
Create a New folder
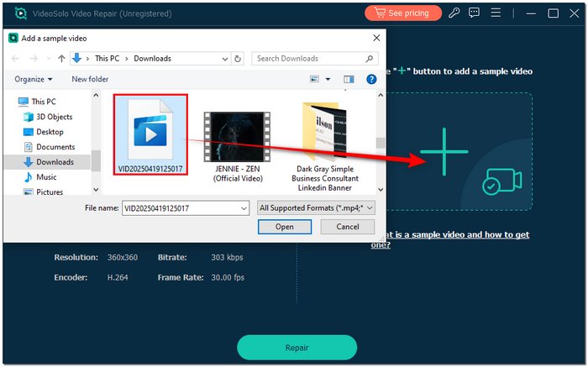[90, 79]
